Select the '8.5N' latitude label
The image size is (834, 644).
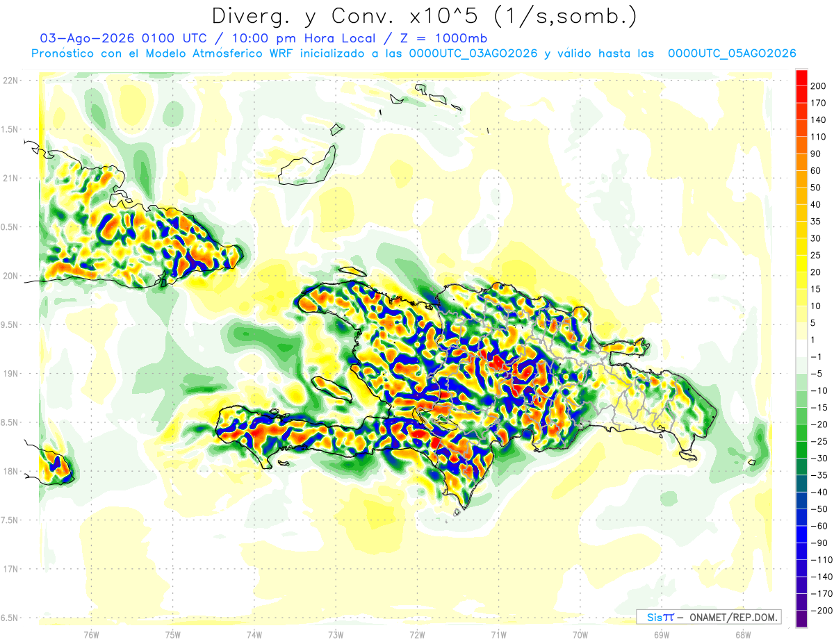click(10, 422)
